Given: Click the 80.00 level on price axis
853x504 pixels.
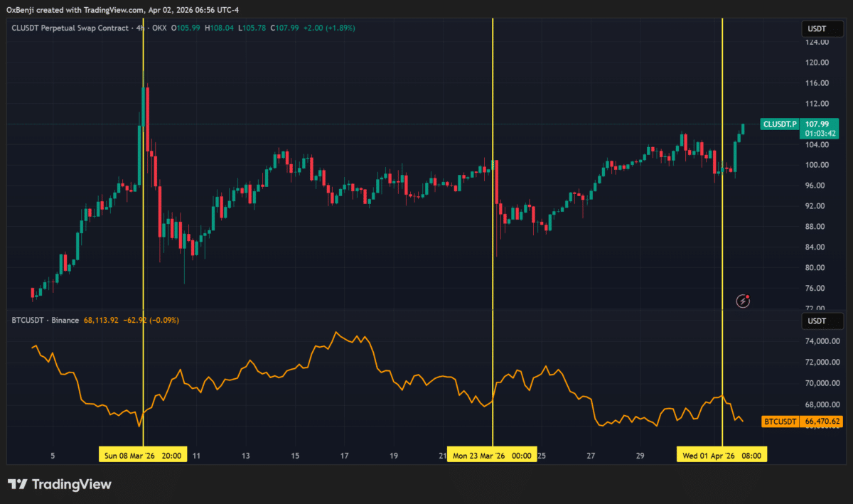Looking at the screenshot, I should pos(817,268).
